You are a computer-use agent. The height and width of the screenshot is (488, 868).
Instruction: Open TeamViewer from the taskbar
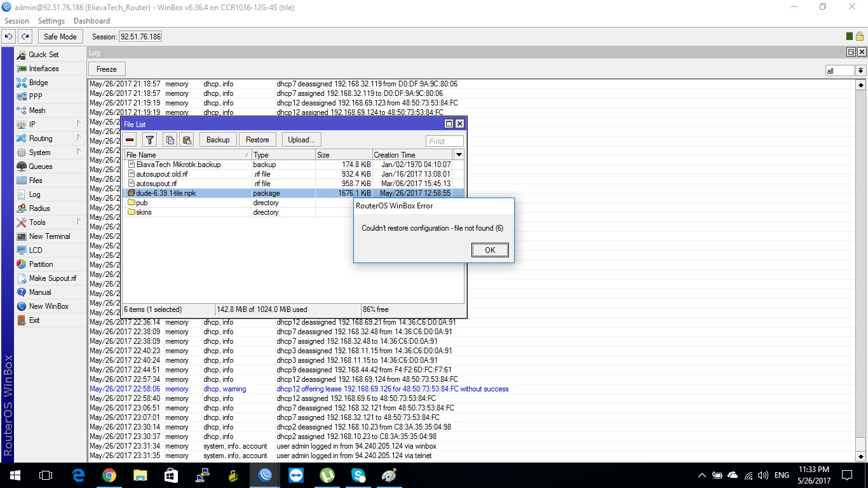point(296,475)
